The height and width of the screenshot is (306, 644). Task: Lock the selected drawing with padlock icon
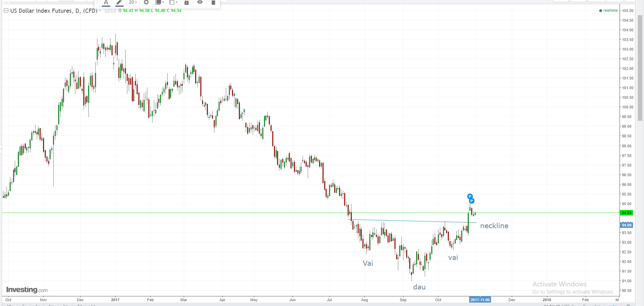click(x=187, y=2)
